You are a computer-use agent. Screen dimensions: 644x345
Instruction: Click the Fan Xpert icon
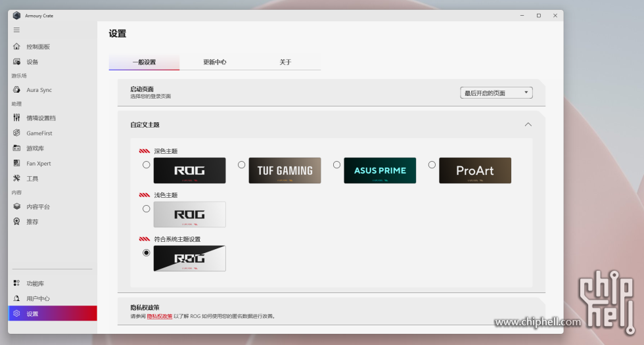pos(16,163)
